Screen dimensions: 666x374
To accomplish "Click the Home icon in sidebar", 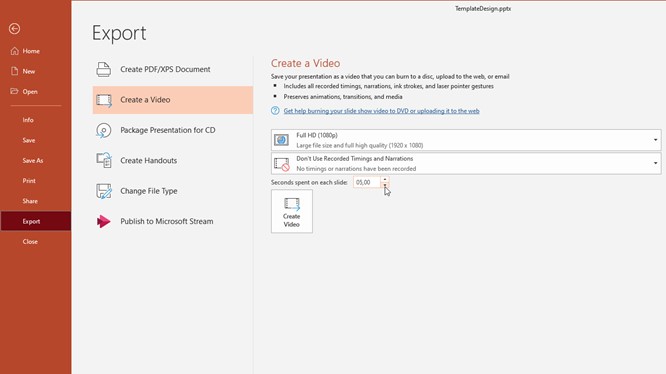I will pyautogui.click(x=15, y=51).
